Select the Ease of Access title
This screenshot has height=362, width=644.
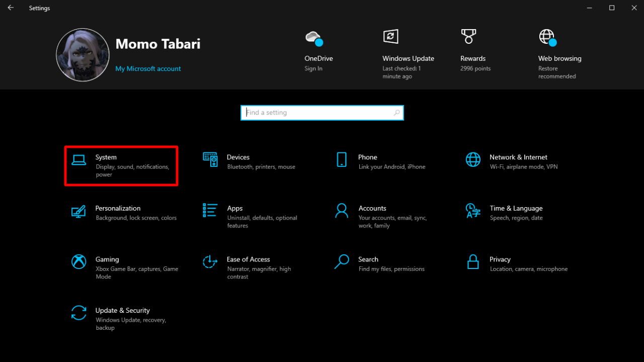pos(248,259)
